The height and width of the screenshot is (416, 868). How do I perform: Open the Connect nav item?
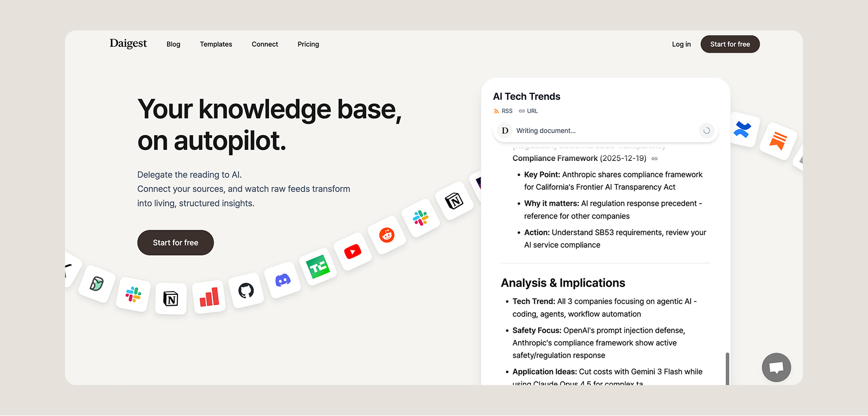point(265,45)
